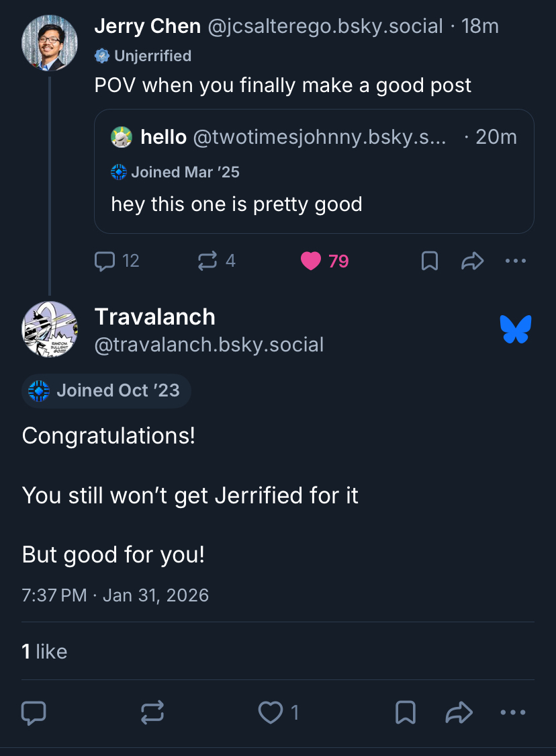Repost Travalanch's post

(x=152, y=713)
